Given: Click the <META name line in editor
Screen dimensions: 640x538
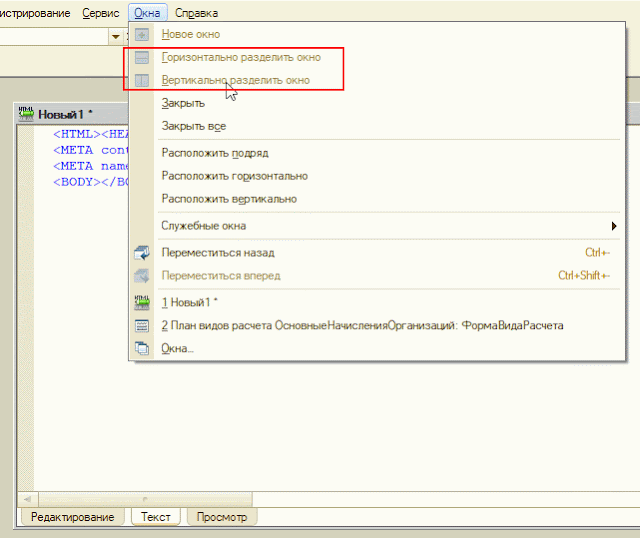Looking at the screenshot, I should click(x=91, y=166).
